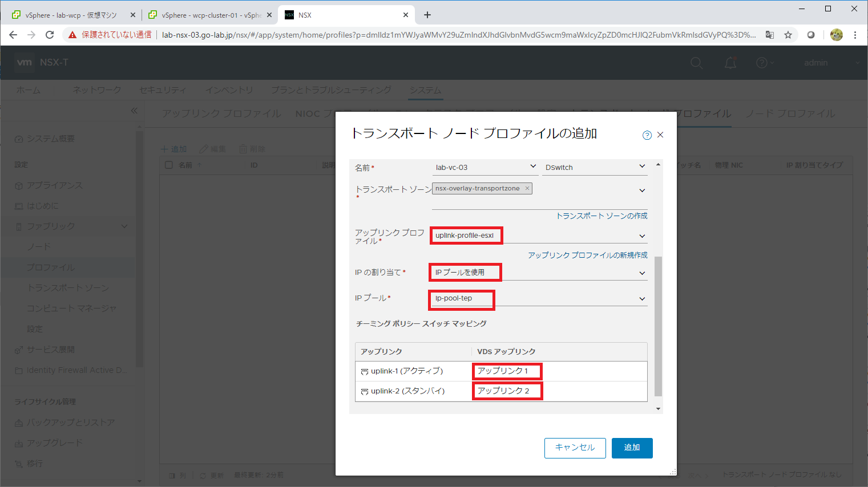Click the Delete toolbar button
Screen dimensions: 868x487
(252, 149)
